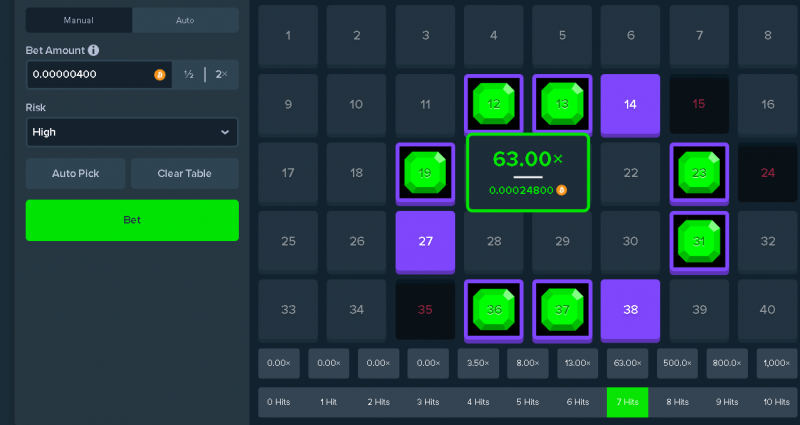
Task: Click the 800.0× payout chip
Action: (x=727, y=363)
